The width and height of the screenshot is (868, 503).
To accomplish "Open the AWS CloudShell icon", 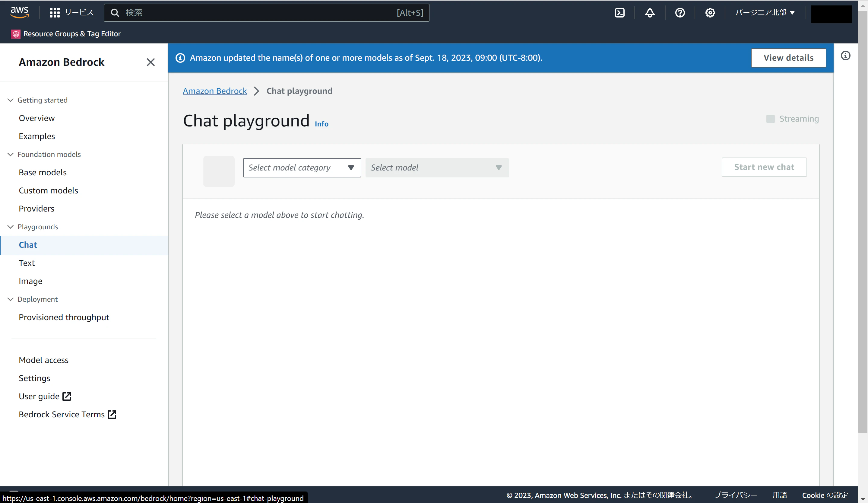I will coord(619,13).
